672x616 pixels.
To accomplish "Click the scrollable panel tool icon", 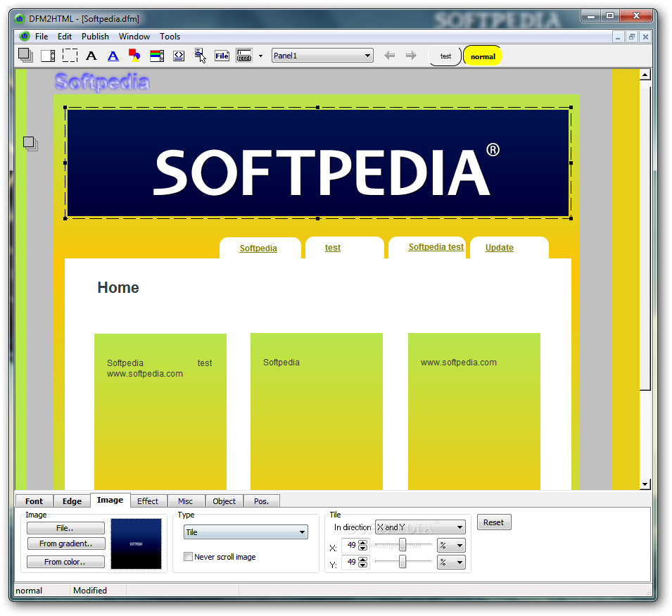I will coord(48,56).
